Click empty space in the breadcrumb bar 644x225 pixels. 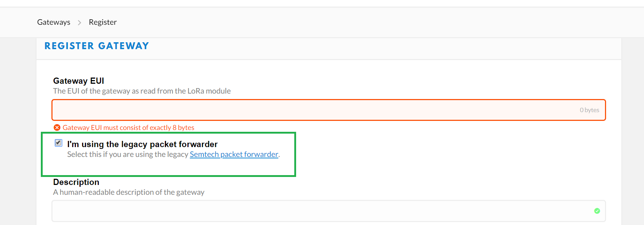[x=365, y=22]
